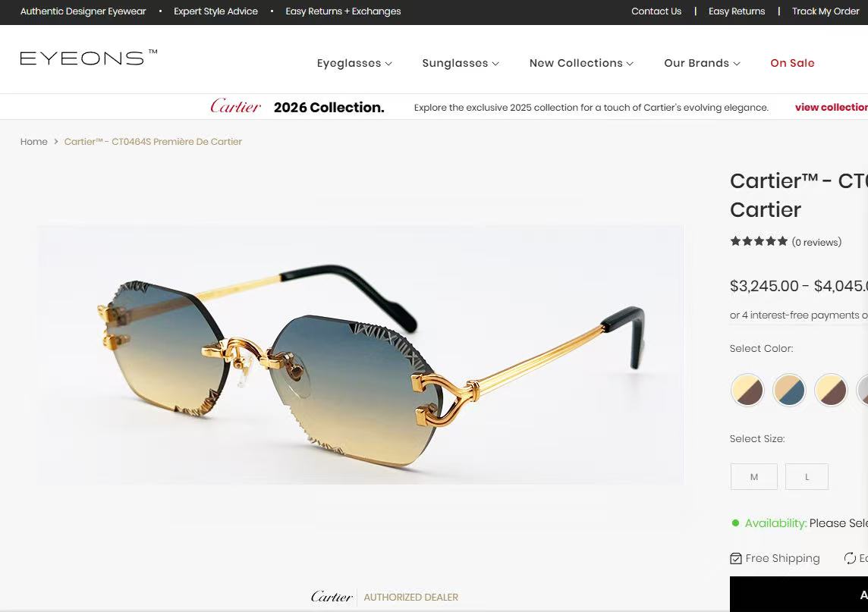Expand the Sunglasses dropdown menu
868x612 pixels.
(461, 63)
